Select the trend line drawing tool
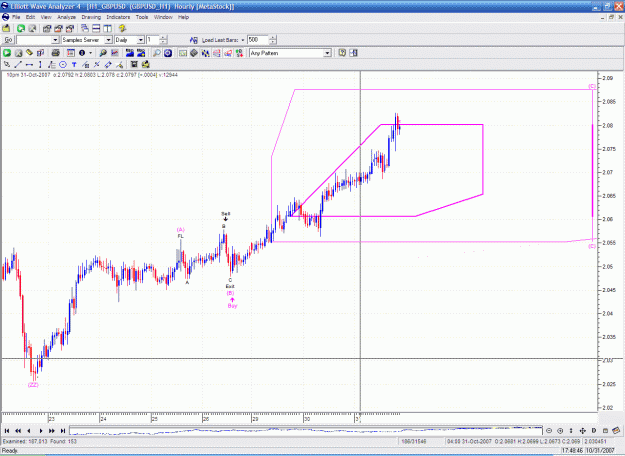This screenshot has width=625, height=456. tap(18, 65)
